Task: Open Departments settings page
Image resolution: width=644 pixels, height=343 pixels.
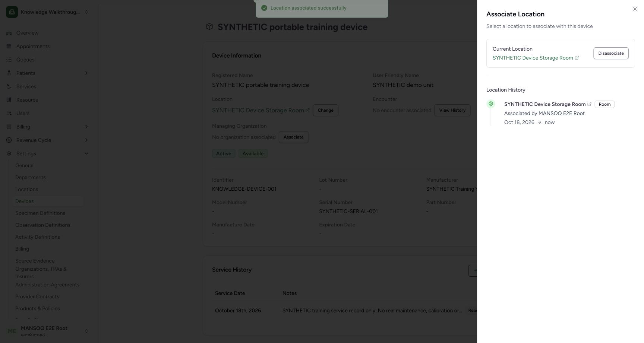Action: (31, 177)
